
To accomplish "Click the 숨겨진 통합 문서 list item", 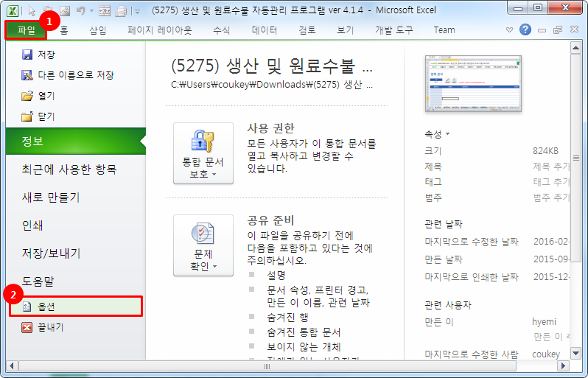I will click(x=304, y=332).
